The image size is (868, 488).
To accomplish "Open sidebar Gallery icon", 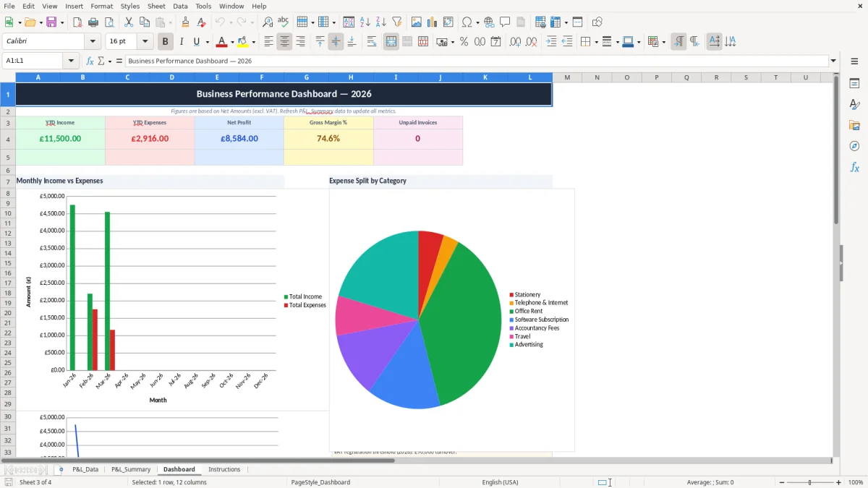I will 854,125.
